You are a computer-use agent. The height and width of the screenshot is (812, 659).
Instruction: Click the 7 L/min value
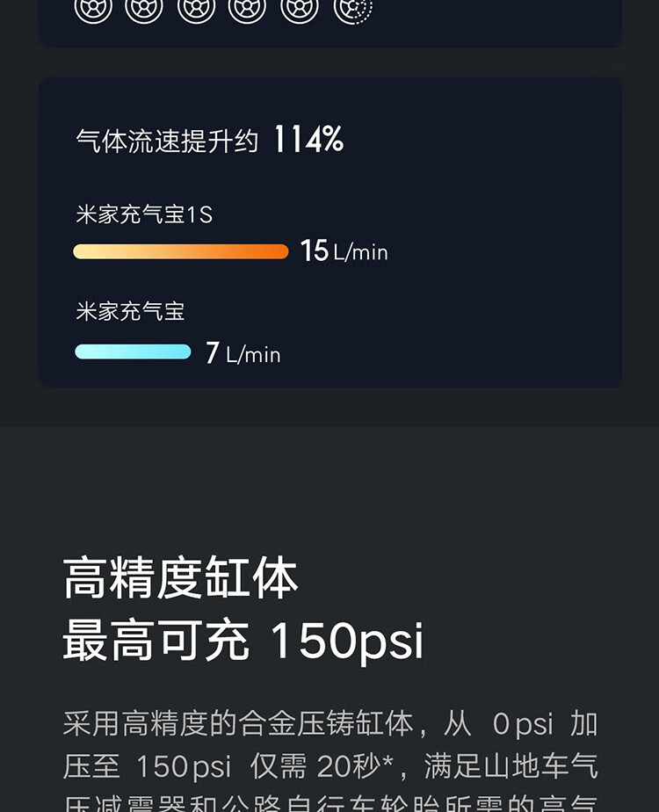point(243,353)
